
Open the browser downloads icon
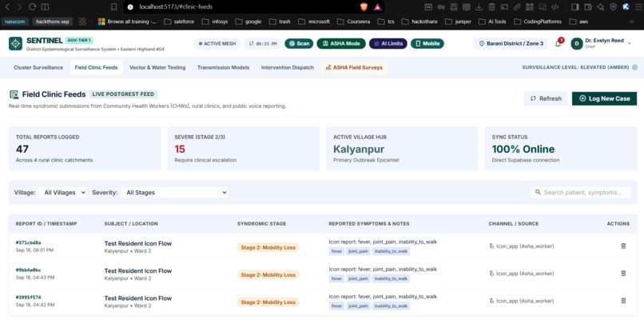[479, 6]
